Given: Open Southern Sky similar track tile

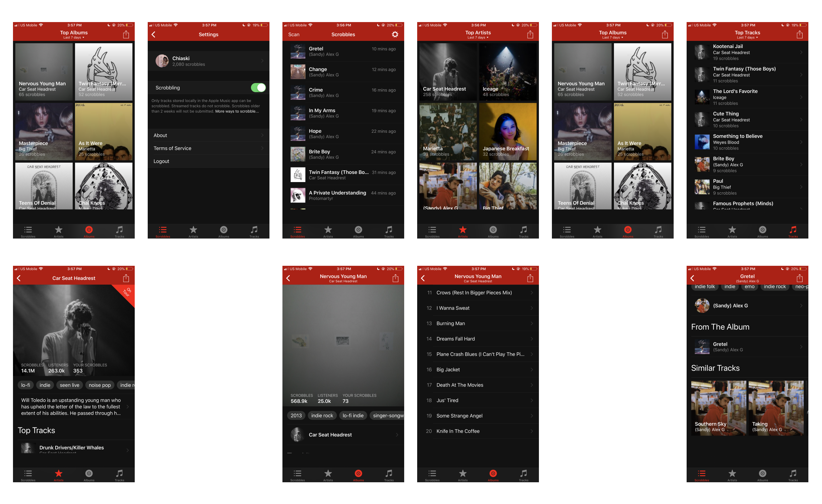Looking at the screenshot, I should (718, 408).
